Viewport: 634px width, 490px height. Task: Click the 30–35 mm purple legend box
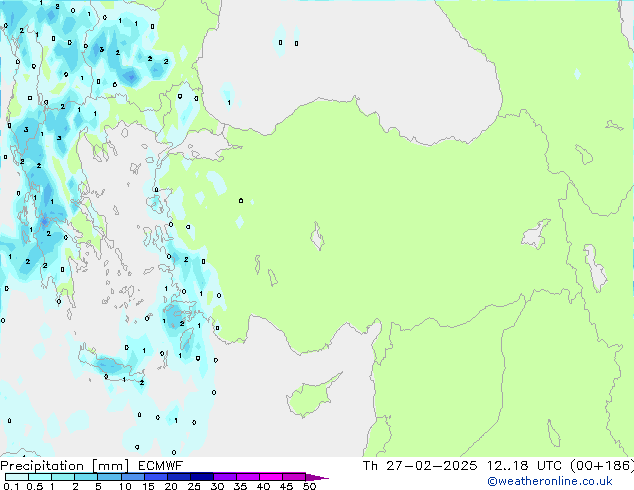coord(224,477)
